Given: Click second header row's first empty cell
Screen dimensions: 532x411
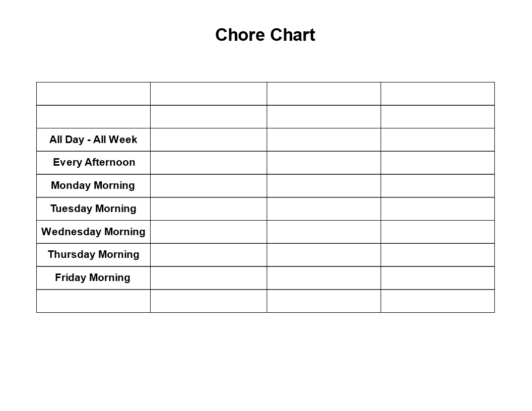Looking at the screenshot, I should (x=93, y=117).
